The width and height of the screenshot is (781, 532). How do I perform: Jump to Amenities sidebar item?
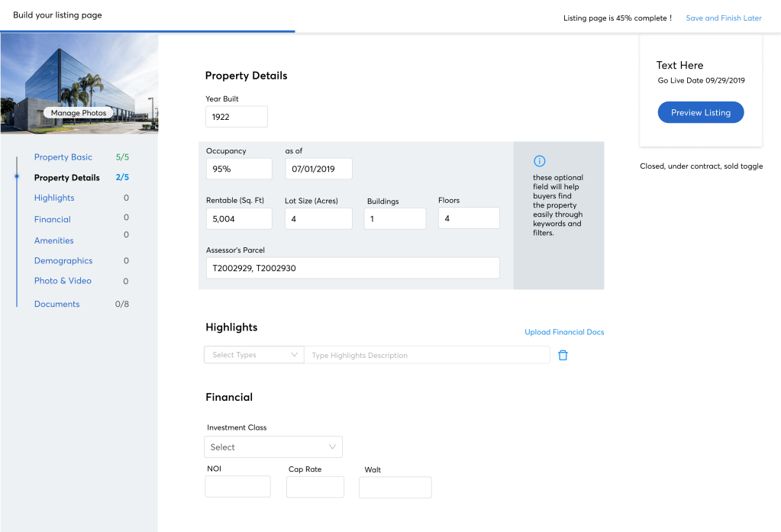[54, 240]
